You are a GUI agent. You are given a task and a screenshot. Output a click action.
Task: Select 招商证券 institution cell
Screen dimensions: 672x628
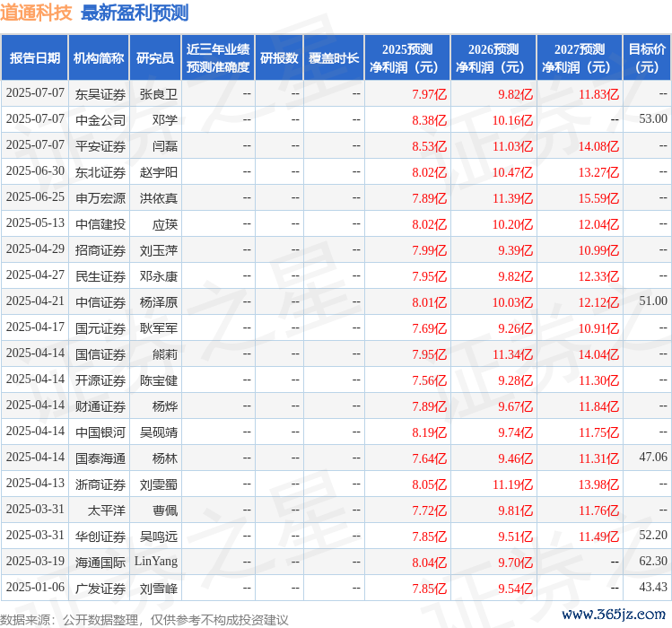100,250
